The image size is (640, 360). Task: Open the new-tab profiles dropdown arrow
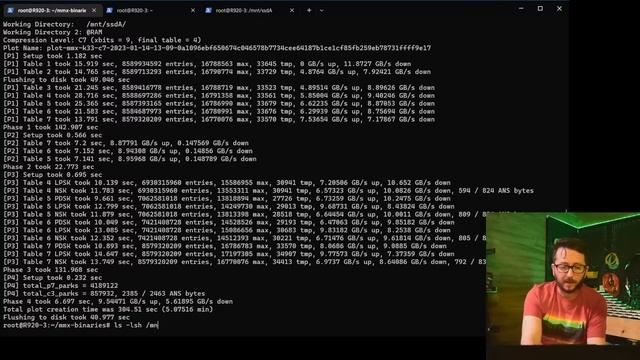pyautogui.click(x=322, y=10)
